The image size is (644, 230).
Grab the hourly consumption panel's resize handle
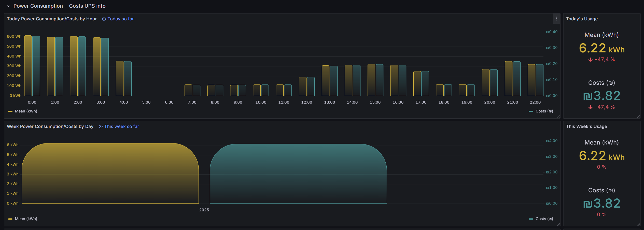(x=558, y=117)
